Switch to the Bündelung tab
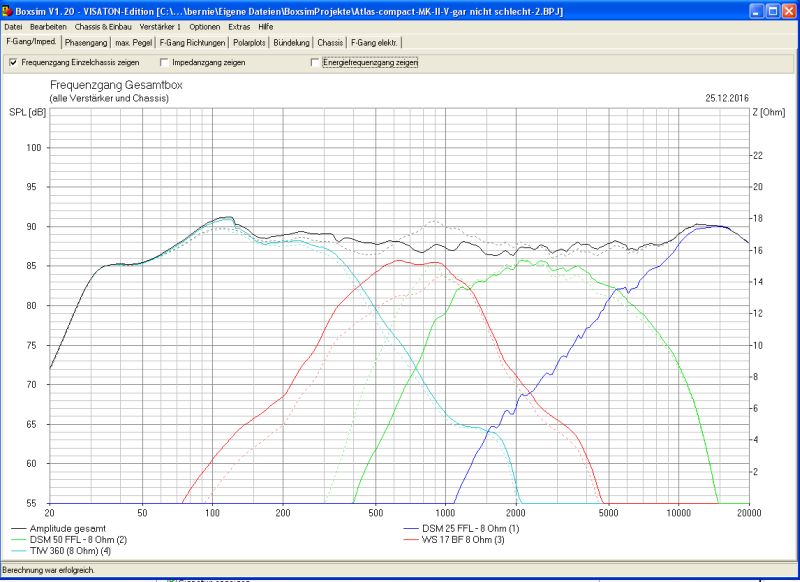The width and height of the screenshot is (800, 582). [294, 43]
